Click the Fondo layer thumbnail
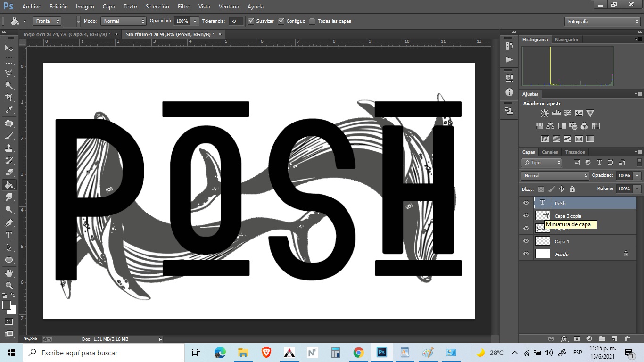644x362 pixels. (542, 254)
